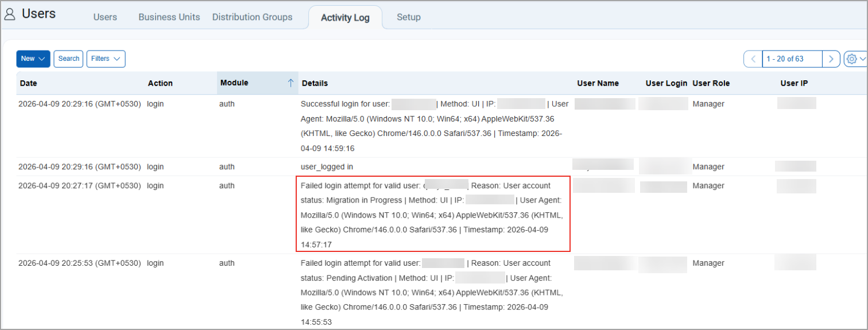This screenshot has width=868, height=330.
Task: Click the 1 - 20 of 63 page field
Action: pos(792,59)
